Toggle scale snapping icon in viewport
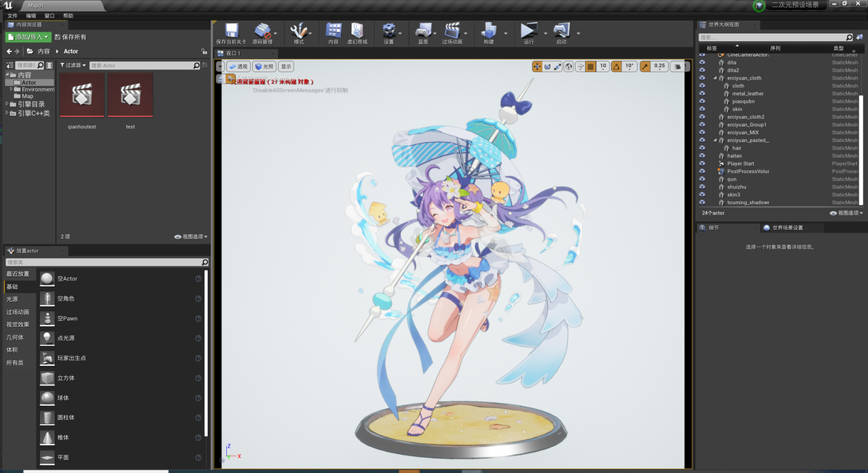The height and width of the screenshot is (473, 868). tap(645, 66)
